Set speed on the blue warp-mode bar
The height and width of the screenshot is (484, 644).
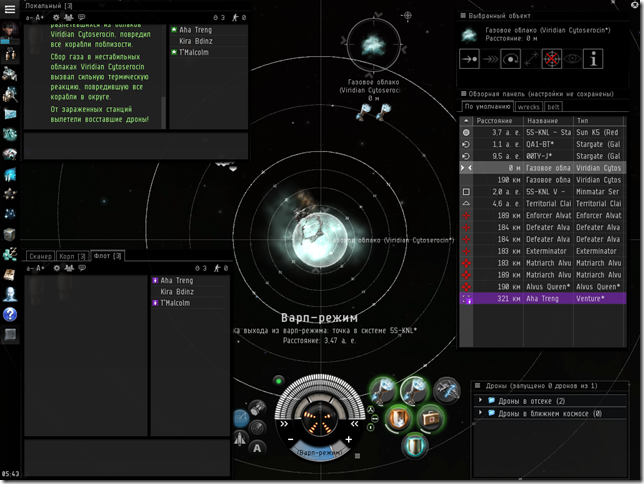[319, 452]
